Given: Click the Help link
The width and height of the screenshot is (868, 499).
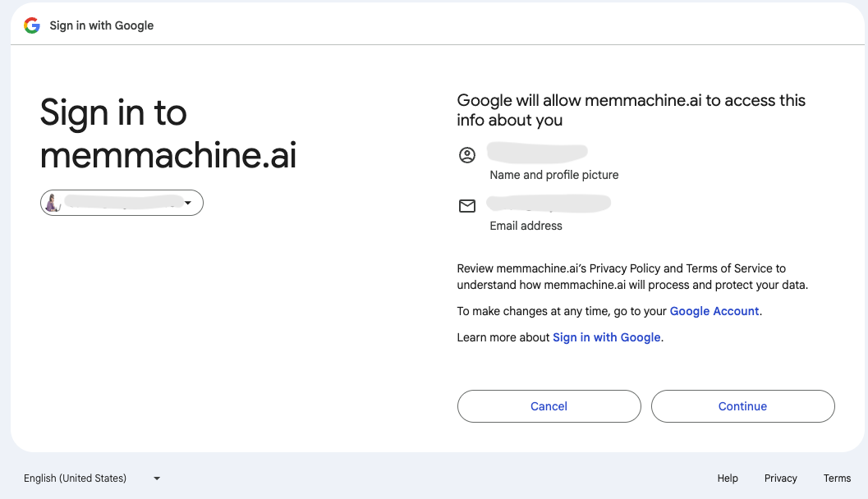Looking at the screenshot, I should 728,478.
